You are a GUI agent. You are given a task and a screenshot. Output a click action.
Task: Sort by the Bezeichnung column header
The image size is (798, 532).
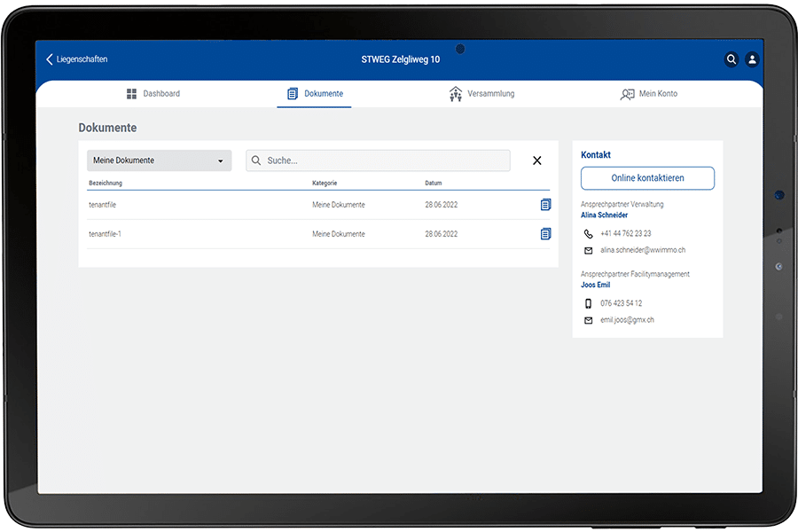tap(106, 183)
